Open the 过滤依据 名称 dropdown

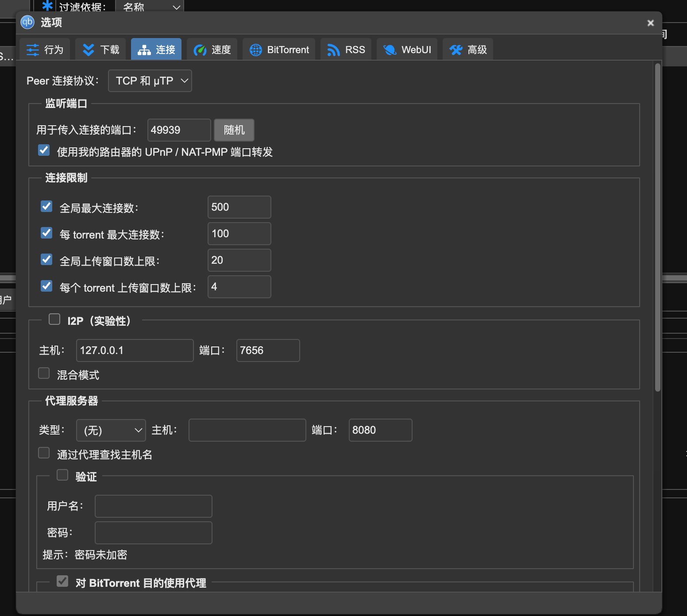[150, 7]
